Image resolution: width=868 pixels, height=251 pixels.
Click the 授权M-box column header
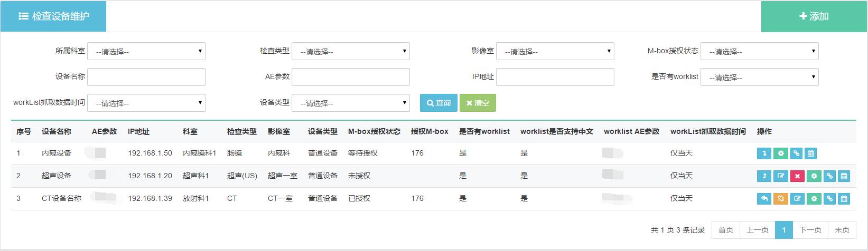pyautogui.click(x=430, y=131)
